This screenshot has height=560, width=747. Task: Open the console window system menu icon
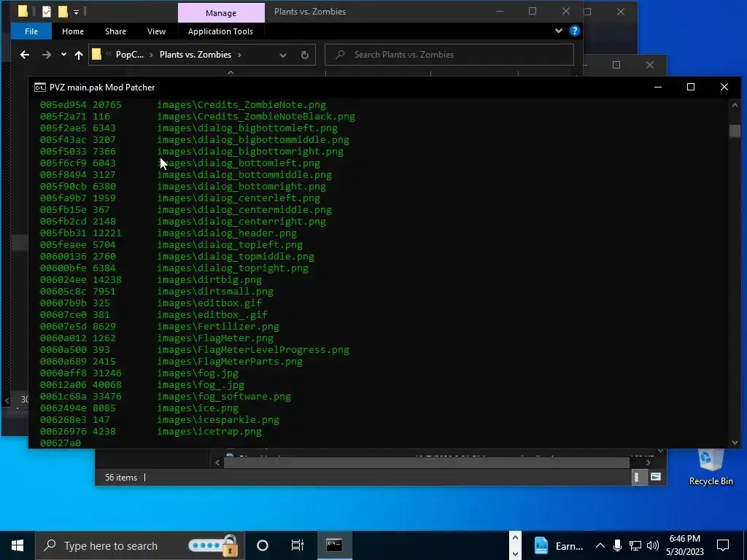click(40, 87)
